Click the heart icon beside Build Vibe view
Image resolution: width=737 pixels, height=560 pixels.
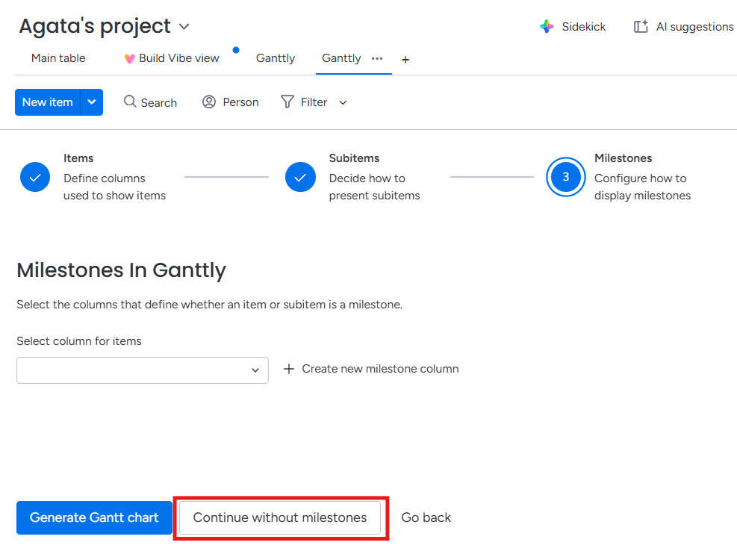tap(130, 58)
